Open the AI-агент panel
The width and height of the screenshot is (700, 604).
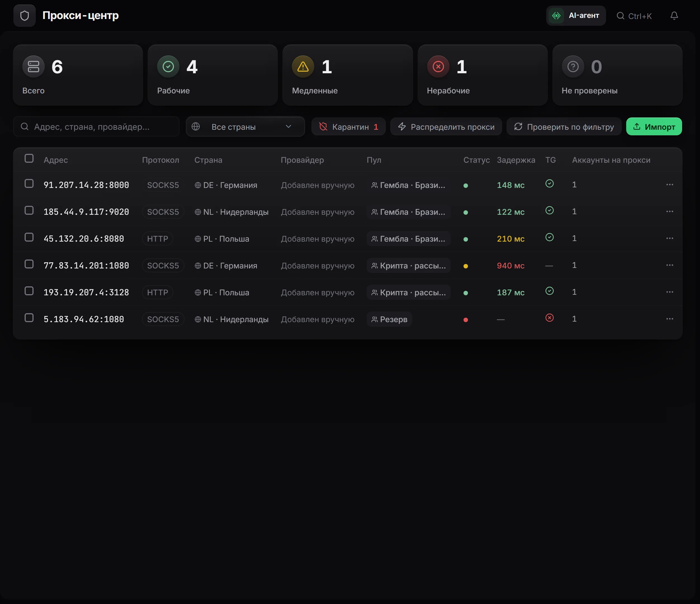tap(576, 16)
